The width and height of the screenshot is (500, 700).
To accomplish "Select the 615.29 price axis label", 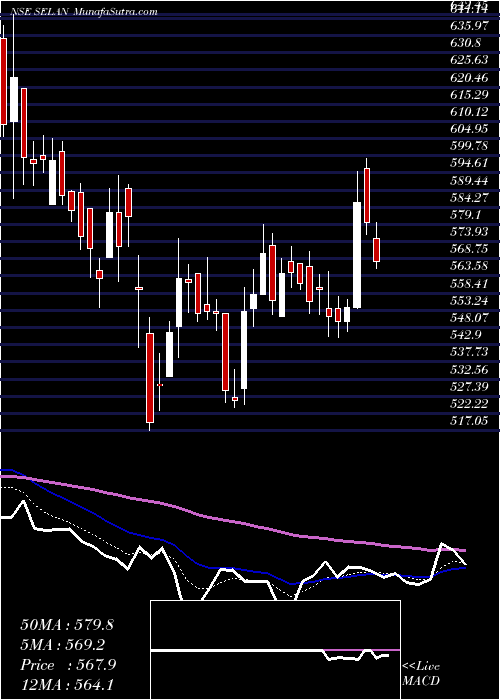I will click(x=469, y=95).
